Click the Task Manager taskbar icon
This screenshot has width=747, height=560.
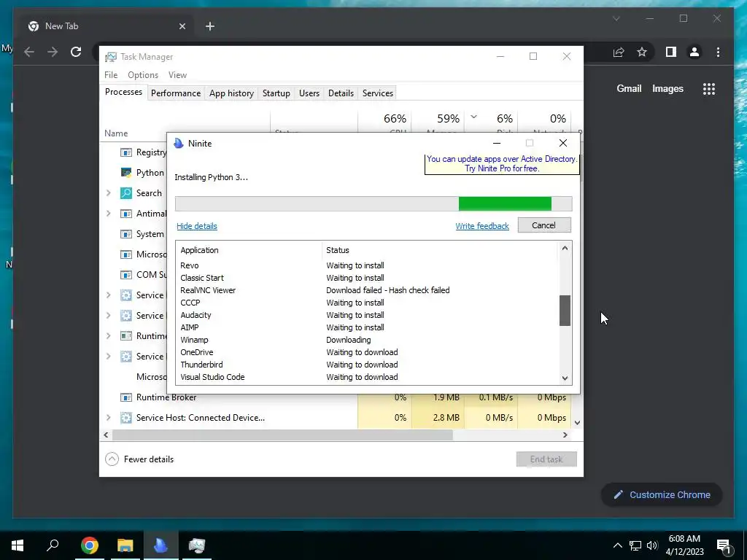coord(196,545)
